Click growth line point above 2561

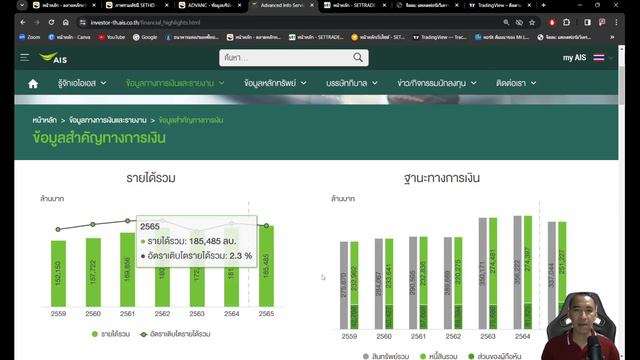tap(128, 220)
